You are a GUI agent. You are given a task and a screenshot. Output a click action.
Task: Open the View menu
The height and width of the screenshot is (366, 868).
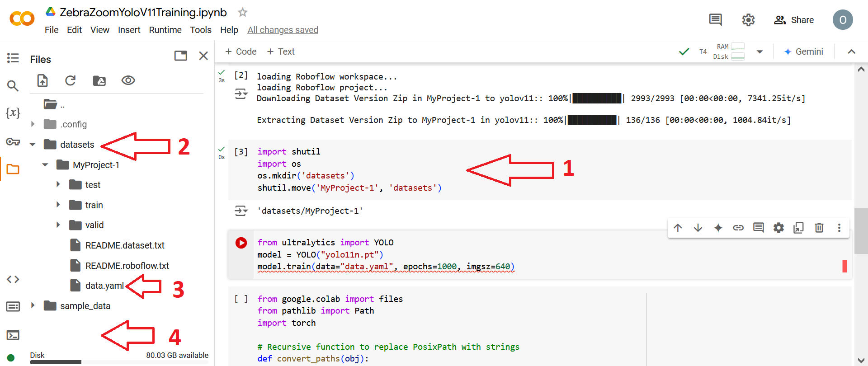tap(100, 30)
